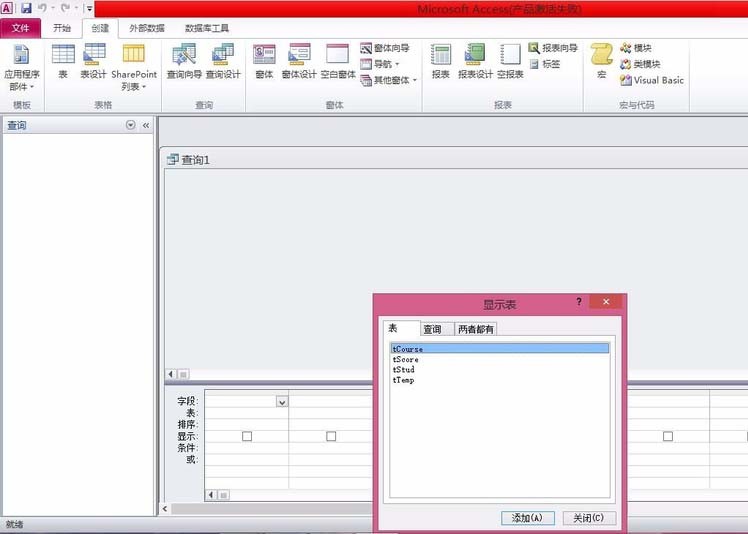Viewport: 748px width, 534px height.
Task: Open Visual Basic editor
Action: tap(652, 80)
